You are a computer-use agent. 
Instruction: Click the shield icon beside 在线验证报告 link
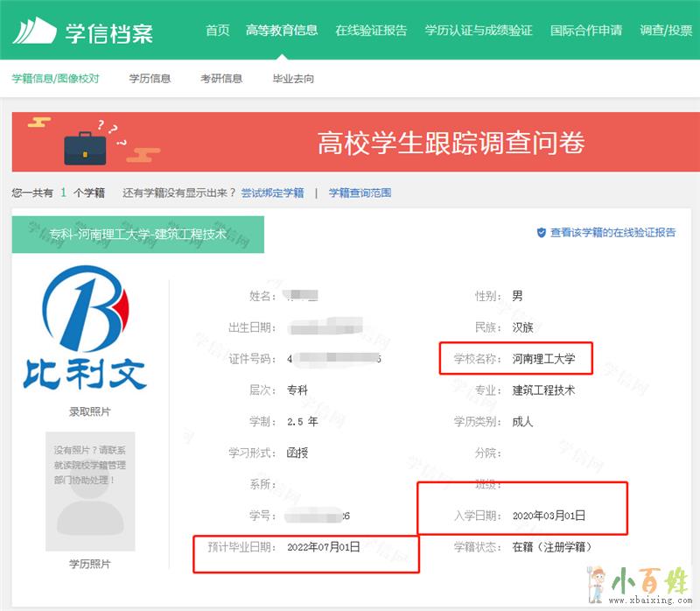tap(542, 233)
